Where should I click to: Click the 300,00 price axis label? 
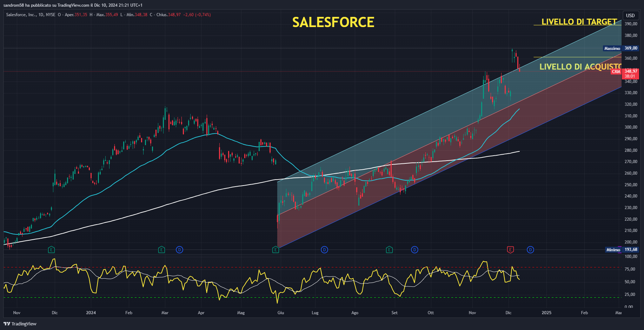point(631,127)
